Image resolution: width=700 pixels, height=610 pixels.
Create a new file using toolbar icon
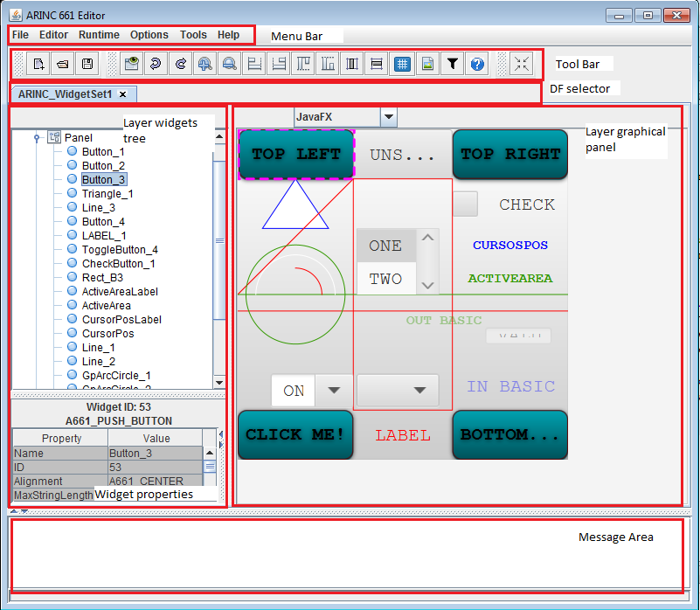(x=38, y=63)
